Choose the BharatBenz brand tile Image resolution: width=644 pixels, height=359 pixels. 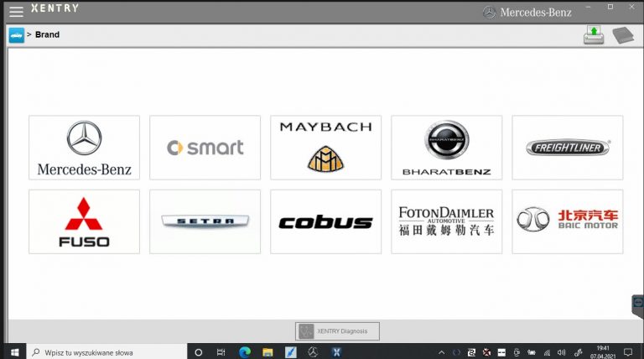[x=446, y=148]
